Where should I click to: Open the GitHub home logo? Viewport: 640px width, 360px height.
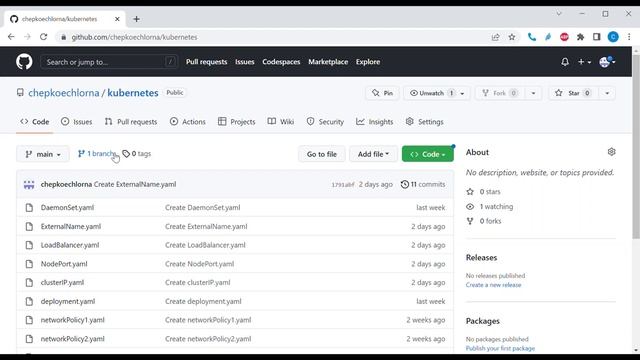[x=24, y=62]
